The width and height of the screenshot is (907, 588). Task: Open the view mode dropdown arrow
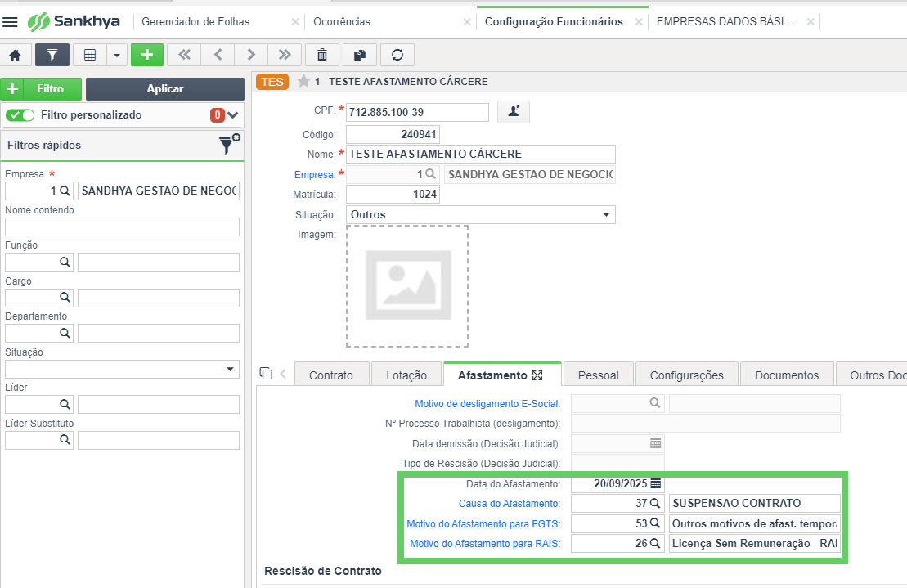117,55
